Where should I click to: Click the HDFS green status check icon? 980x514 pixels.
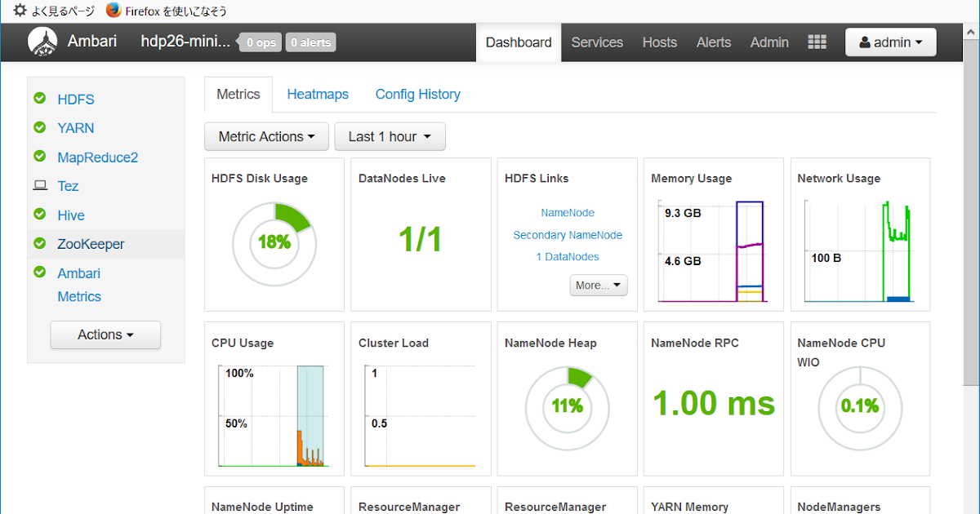(x=39, y=99)
